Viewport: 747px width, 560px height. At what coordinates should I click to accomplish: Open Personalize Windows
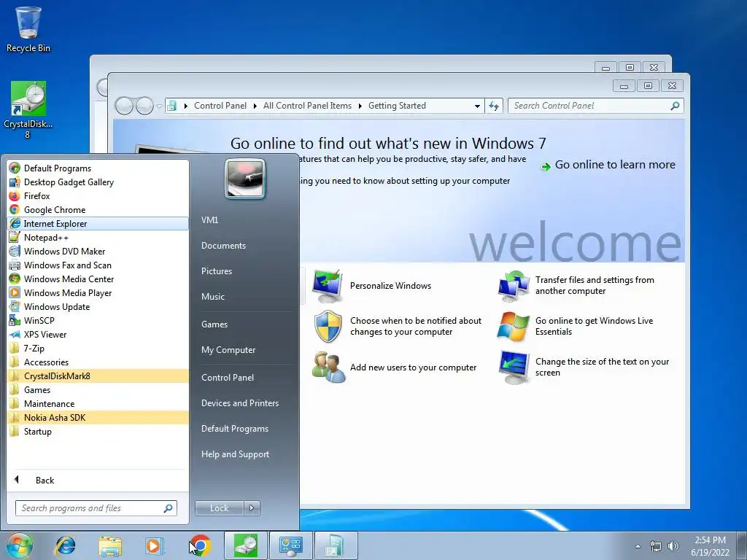(x=371, y=286)
